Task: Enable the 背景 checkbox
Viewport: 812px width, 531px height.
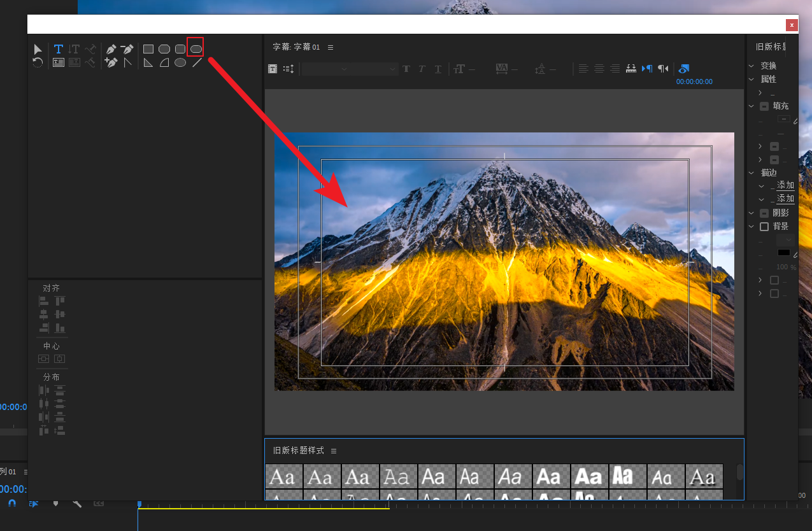Action: coord(764,227)
